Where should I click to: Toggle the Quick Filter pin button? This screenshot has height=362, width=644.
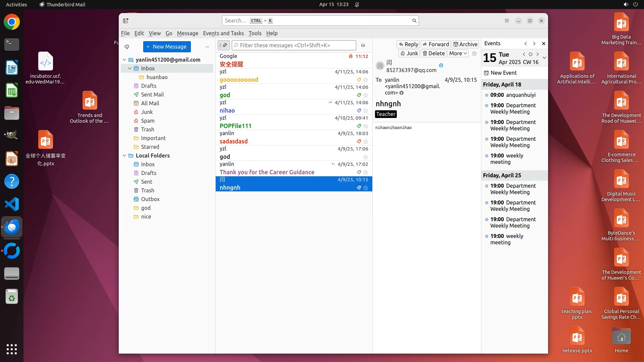tap(224, 45)
